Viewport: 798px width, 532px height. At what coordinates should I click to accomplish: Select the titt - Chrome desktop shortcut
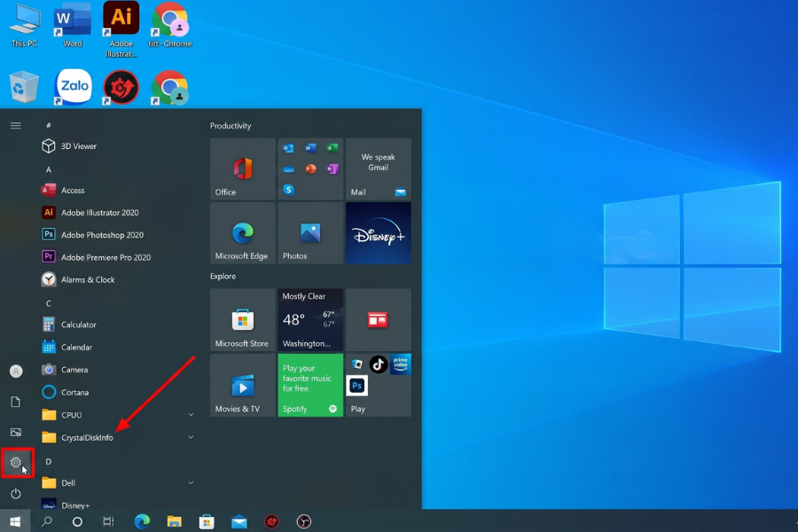170,26
